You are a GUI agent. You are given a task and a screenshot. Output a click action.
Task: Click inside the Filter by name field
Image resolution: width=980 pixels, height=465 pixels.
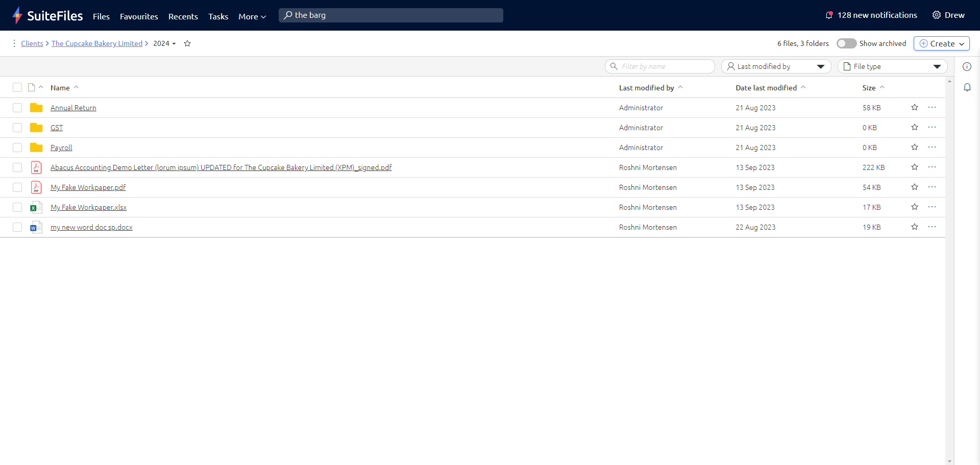pyautogui.click(x=659, y=66)
